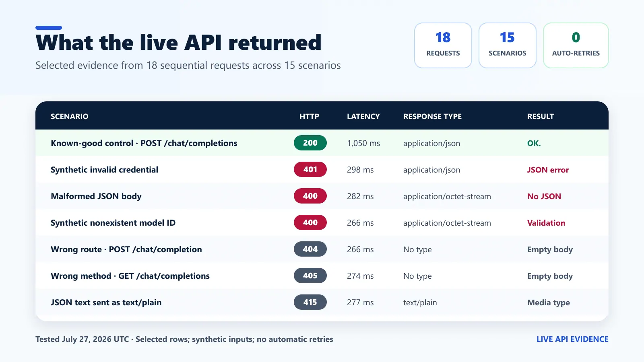
Task: Click the green 200 status badge
Action: point(310,143)
